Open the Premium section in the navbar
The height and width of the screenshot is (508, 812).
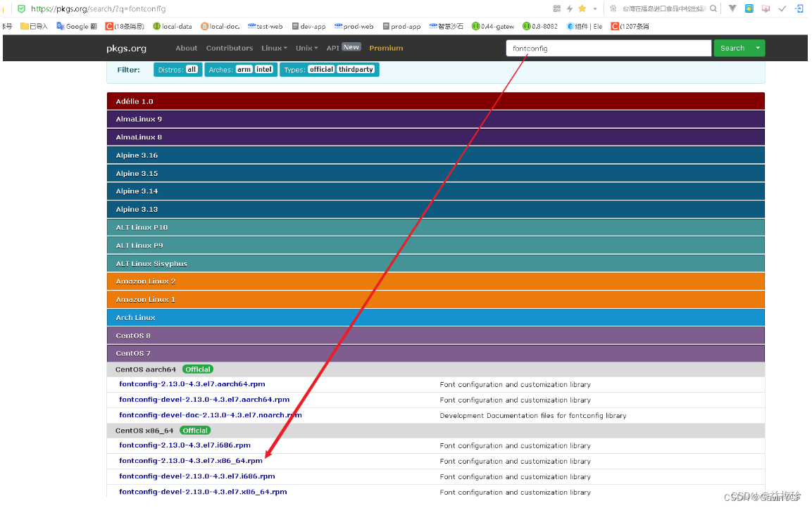(x=386, y=48)
